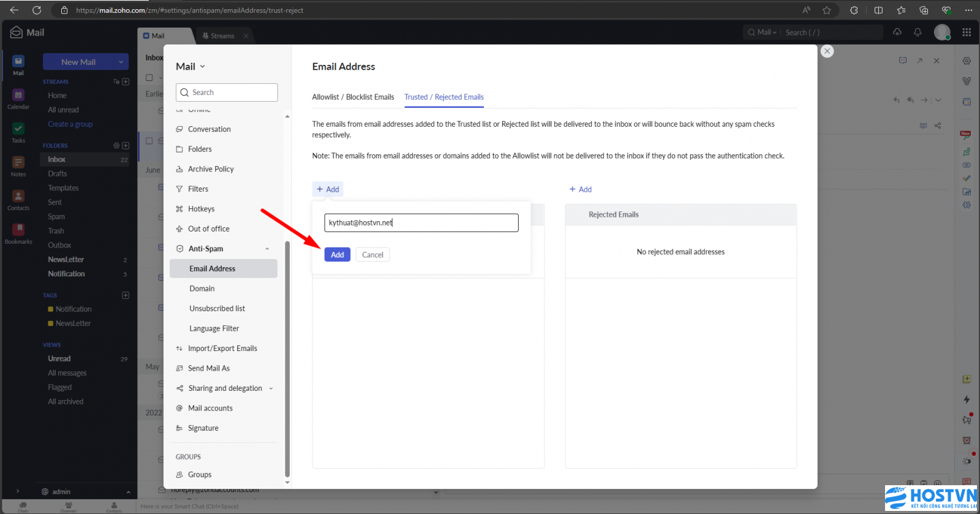Open the Mail settings dropdown heading
The height and width of the screenshot is (514, 980).
[x=190, y=67]
